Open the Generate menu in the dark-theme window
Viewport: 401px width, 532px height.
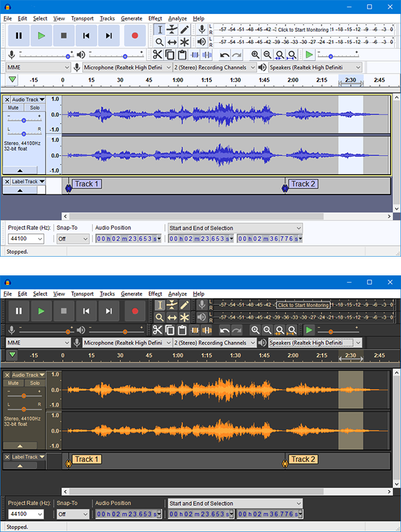(x=132, y=294)
